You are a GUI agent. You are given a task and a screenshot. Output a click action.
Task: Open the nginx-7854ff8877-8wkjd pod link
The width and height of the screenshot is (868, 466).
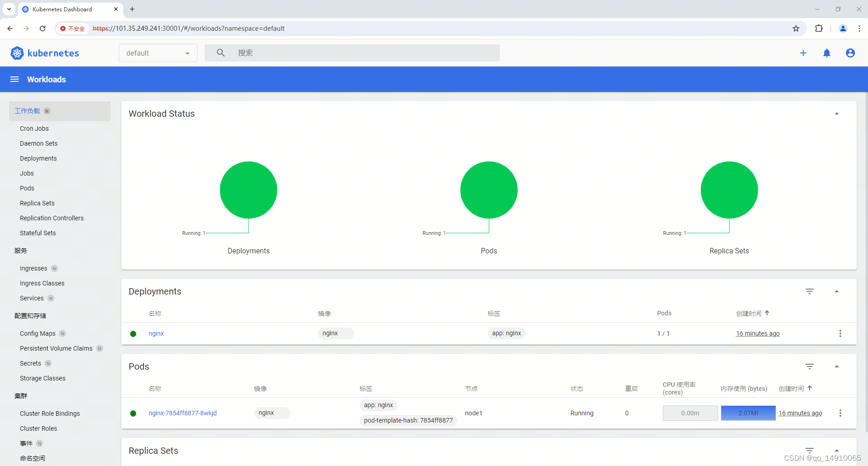click(x=182, y=413)
